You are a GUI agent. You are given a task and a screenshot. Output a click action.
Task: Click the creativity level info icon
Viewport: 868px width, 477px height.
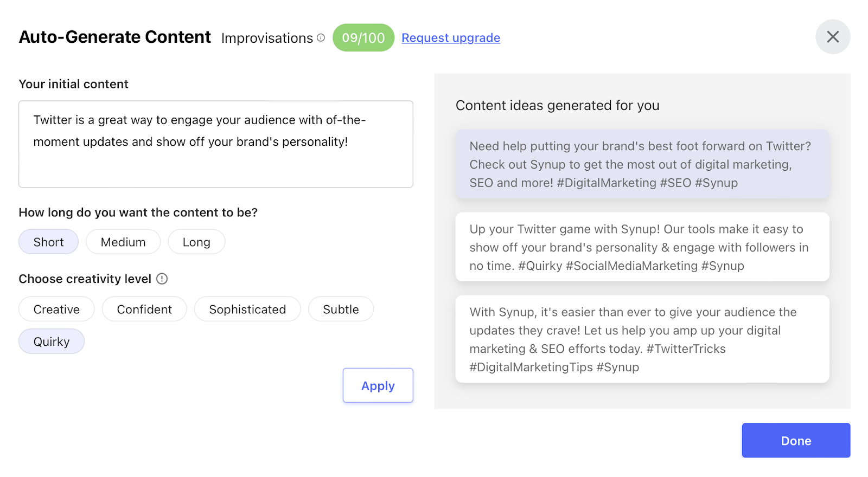pos(162,279)
